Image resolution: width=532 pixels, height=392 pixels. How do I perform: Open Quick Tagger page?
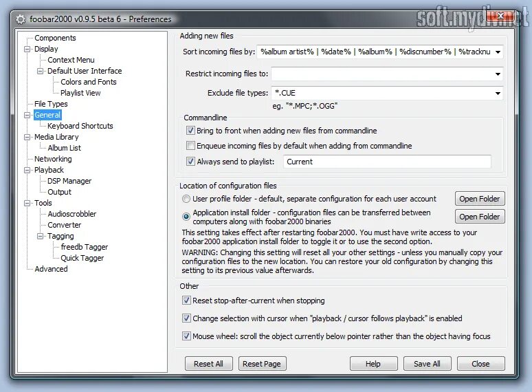pos(82,258)
